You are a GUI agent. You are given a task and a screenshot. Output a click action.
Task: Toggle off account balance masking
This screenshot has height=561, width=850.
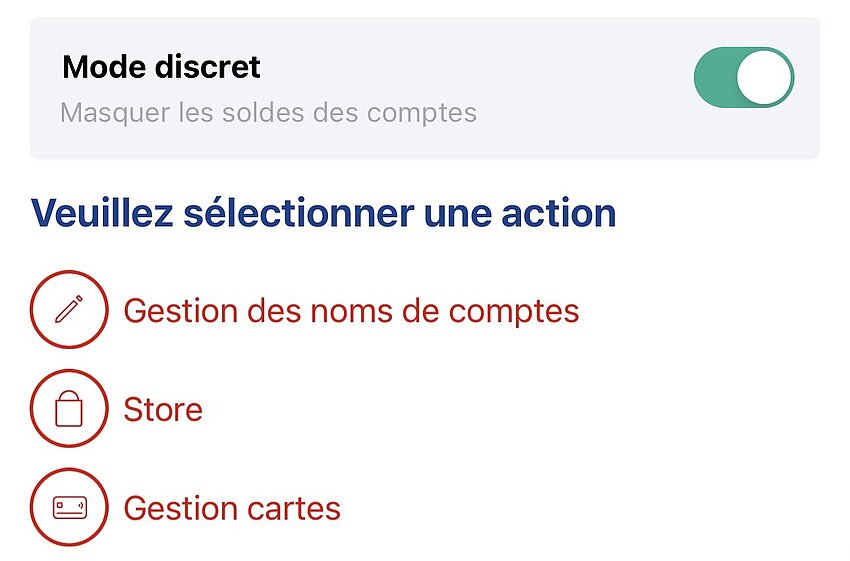(x=744, y=77)
